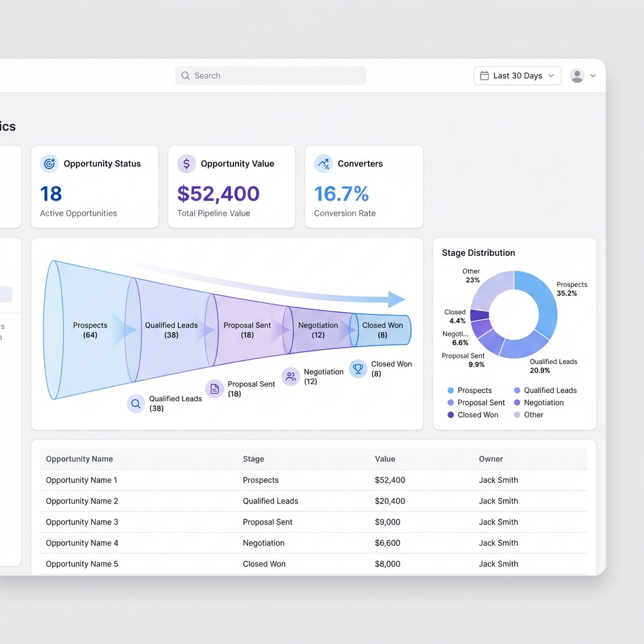Click the magnifier icon in the search bar
The width and height of the screenshot is (644, 644).
(x=185, y=75)
